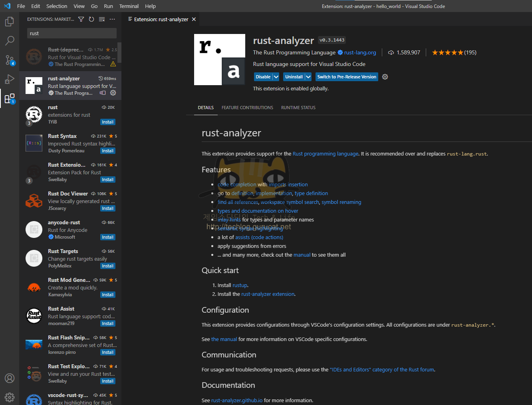Open the assists (code actions) link
Image resolution: width=532 pixels, height=405 pixels.
259,237
